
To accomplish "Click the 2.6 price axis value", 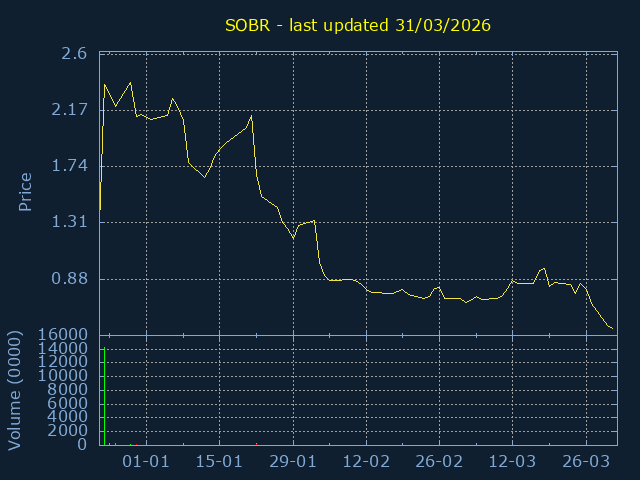I will tap(73, 54).
